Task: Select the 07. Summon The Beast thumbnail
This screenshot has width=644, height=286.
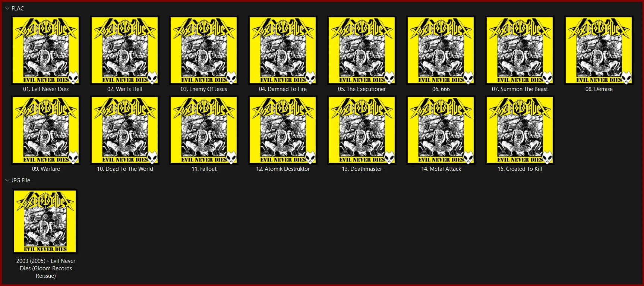Action: pos(520,50)
